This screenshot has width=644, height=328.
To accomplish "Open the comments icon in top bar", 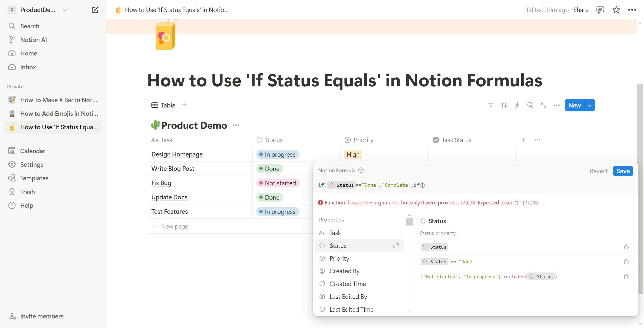I will coord(600,10).
